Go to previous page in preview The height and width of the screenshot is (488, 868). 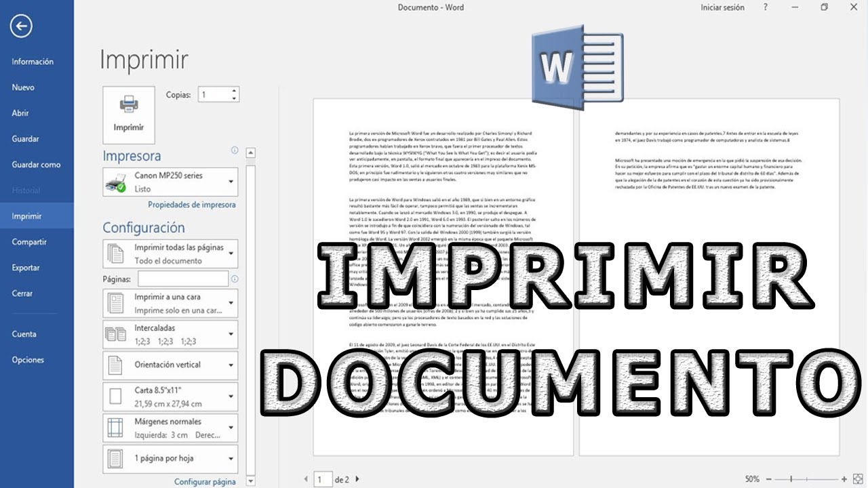[x=306, y=479]
